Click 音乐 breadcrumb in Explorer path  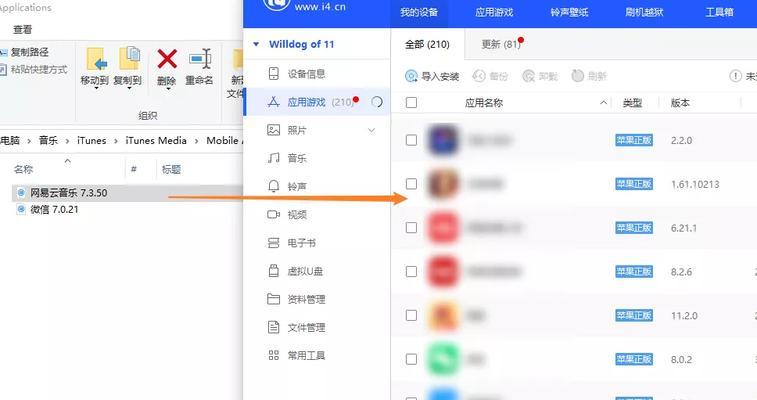[x=48, y=140]
